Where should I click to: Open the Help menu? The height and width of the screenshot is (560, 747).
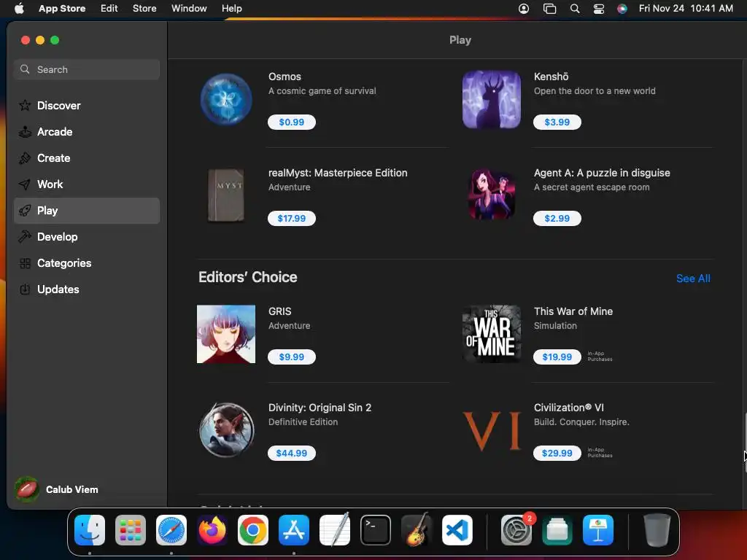coord(231,9)
